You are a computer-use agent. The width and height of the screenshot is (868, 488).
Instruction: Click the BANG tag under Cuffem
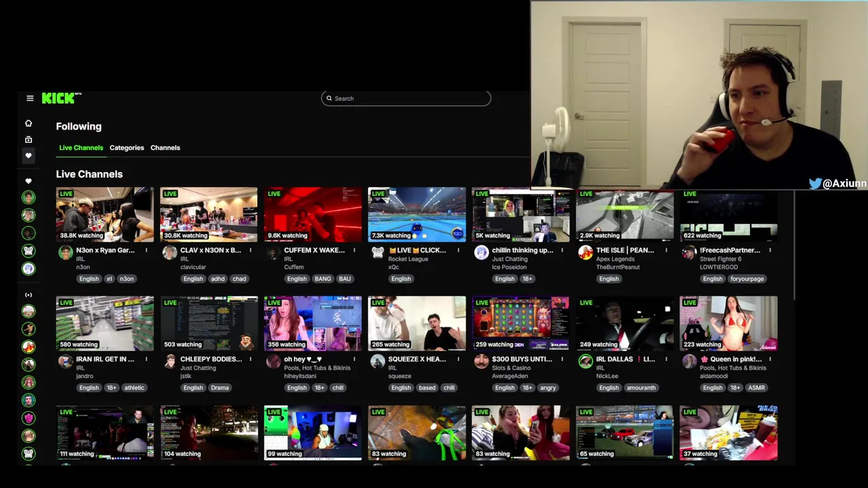323,279
